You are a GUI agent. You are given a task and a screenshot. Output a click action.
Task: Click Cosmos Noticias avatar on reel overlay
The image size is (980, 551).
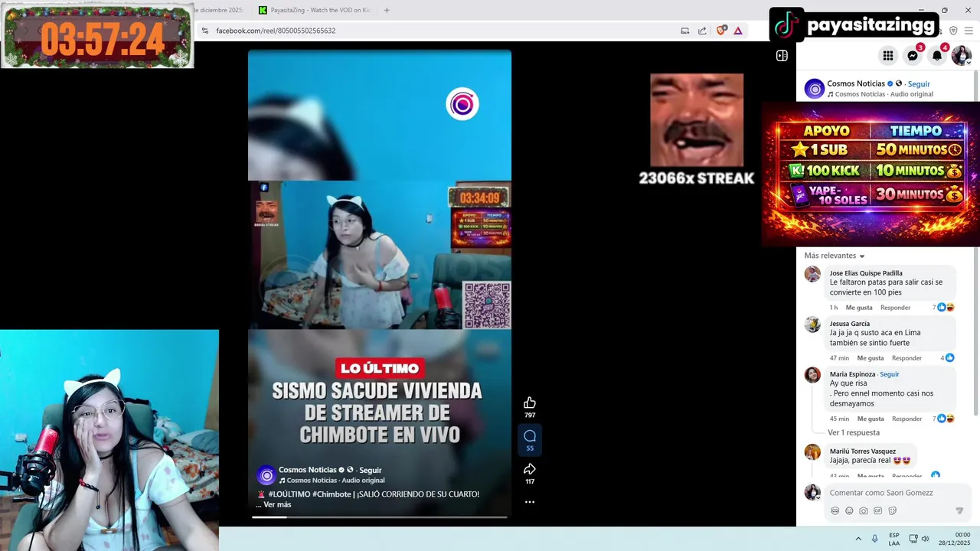(266, 475)
